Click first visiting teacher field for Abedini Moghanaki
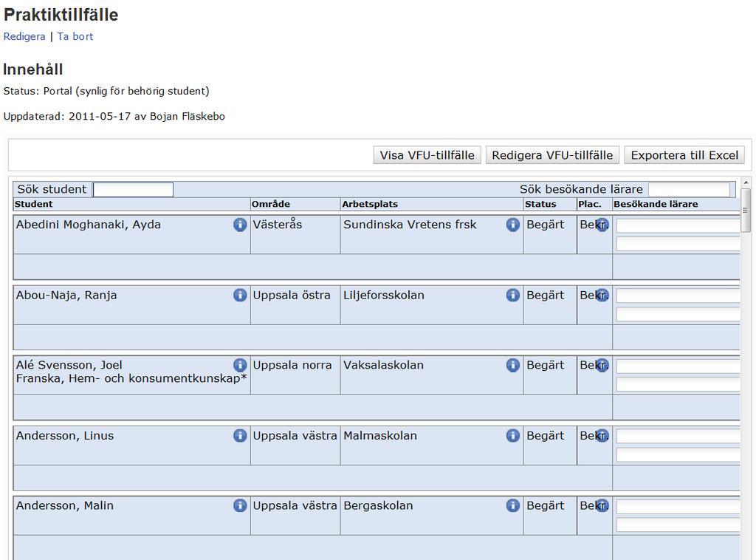 678,226
